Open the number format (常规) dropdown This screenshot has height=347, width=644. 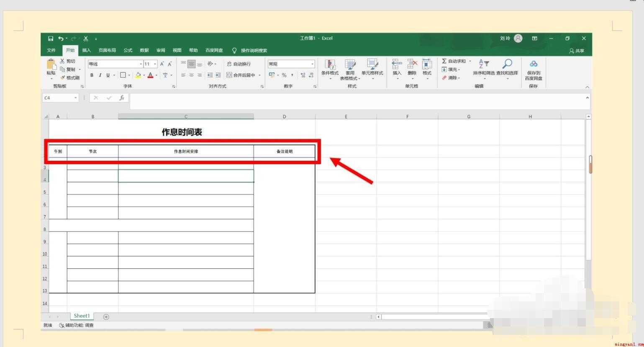pos(312,64)
